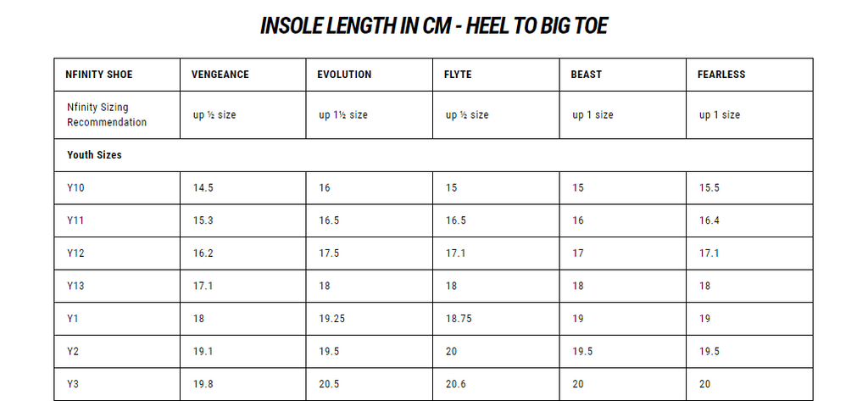The width and height of the screenshot is (868, 401).
Task: Select the BEAST column header
Action: pos(587,75)
